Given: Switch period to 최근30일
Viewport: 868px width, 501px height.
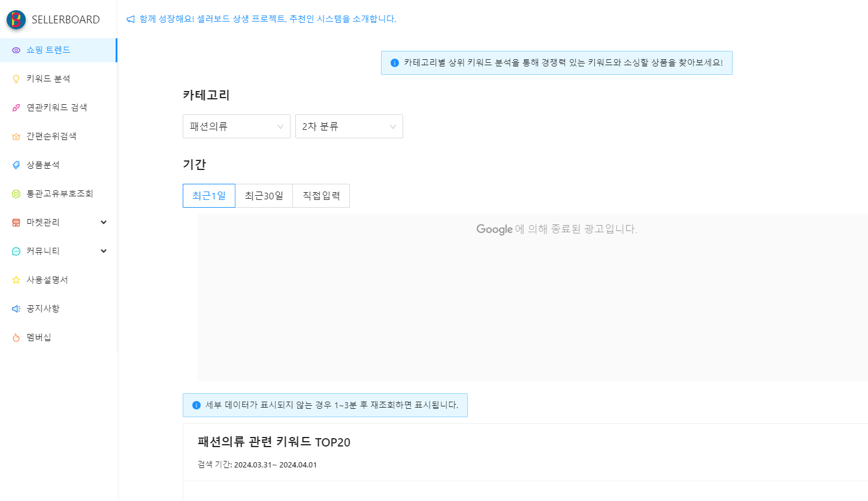Looking at the screenshot, I should [x=264, y=195].
